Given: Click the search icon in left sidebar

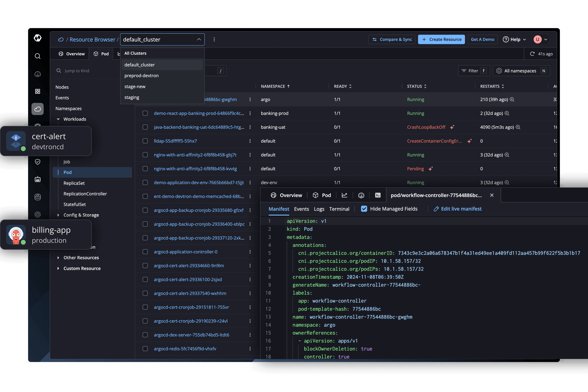Looking at the screenshot, I should [37, 56].
